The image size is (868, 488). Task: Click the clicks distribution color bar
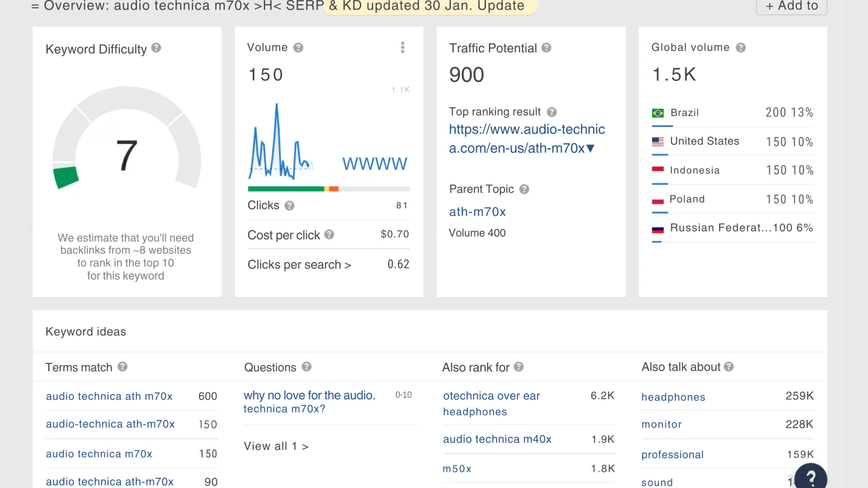(329, 189)
